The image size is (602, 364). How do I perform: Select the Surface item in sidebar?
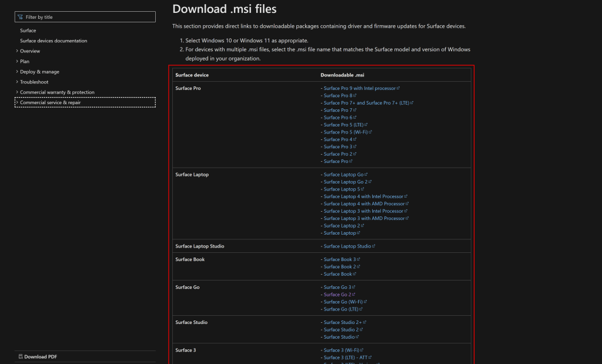tap(28, 31)
